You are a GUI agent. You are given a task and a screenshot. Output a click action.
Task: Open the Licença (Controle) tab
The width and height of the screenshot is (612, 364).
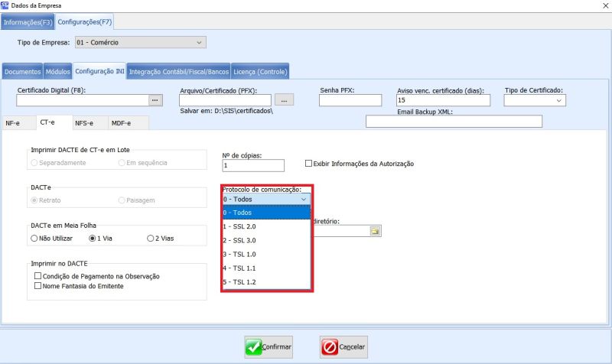point(260,72)
